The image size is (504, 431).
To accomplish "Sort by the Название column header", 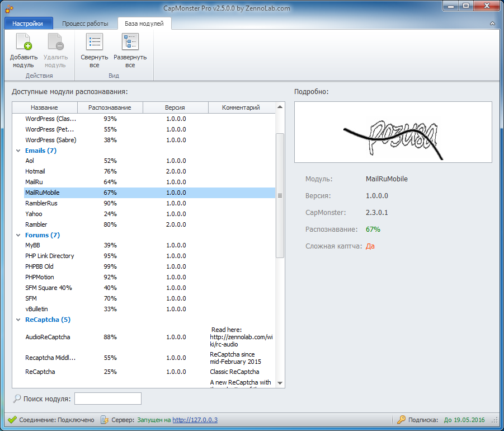I will 44,107.
